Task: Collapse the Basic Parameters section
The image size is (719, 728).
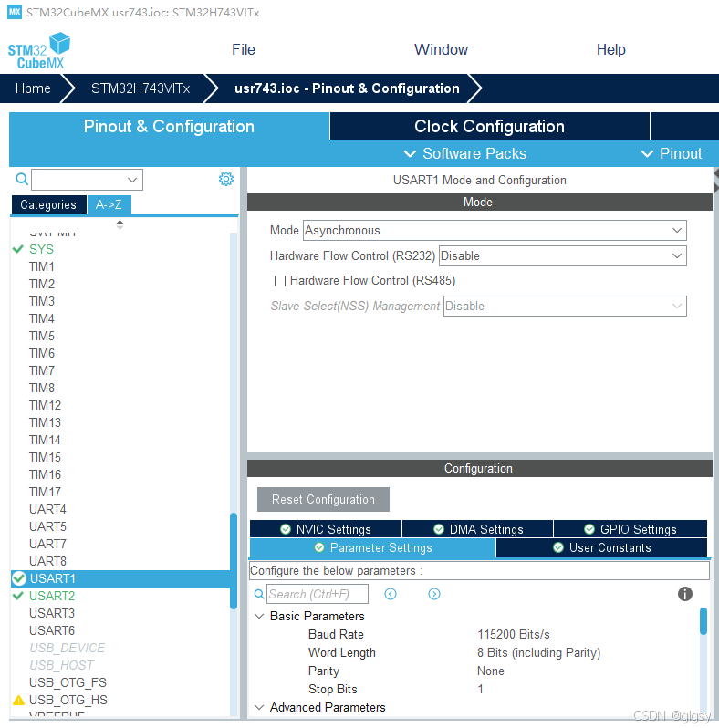Action: click(x=260, y=616)
